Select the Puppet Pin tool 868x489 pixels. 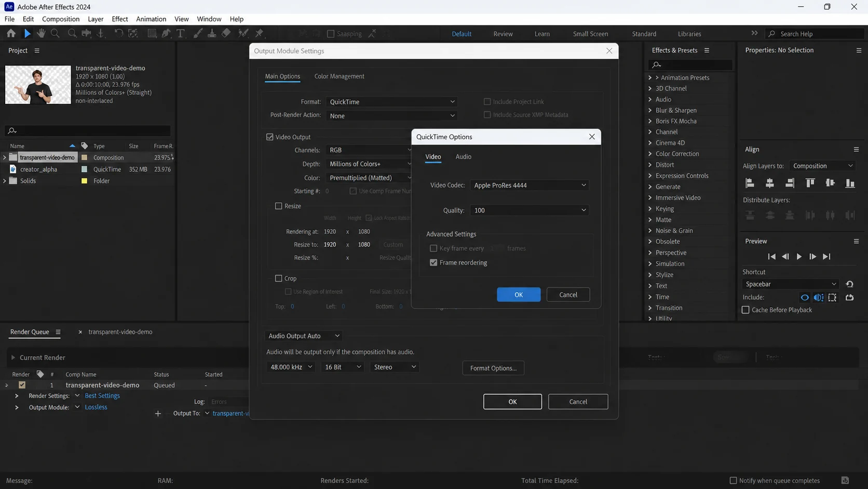259,33
